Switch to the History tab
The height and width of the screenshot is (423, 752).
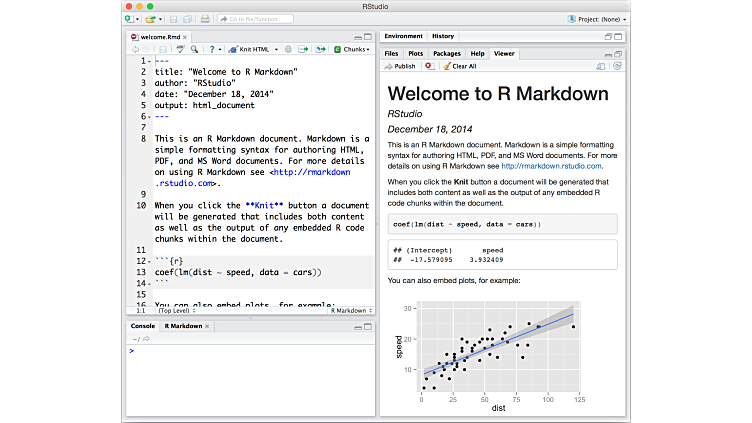pos(442,36)
